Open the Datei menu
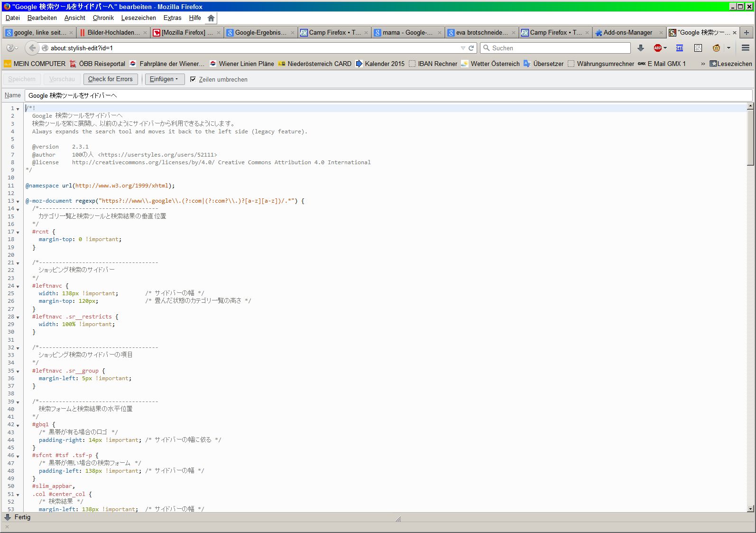Image resolution: width=756 pixels, height=533 pixels. [x=13, y=18]
